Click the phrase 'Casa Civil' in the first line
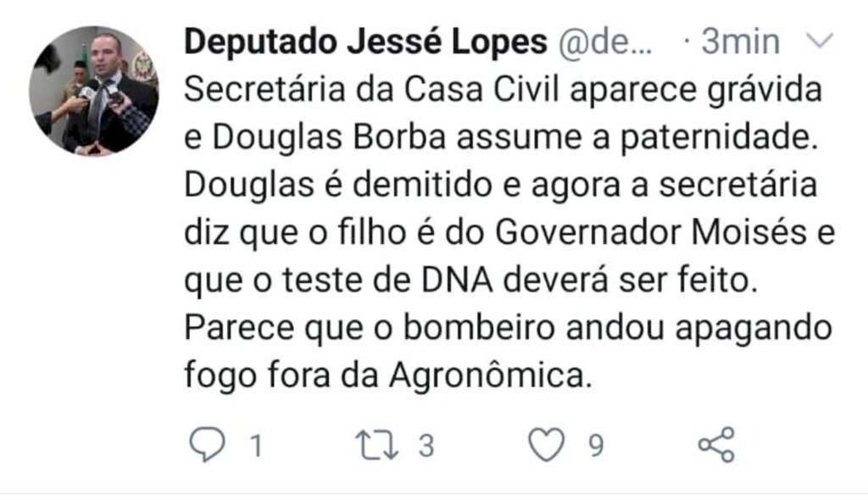The image size is (868, 500). click(x=481, y=89)
